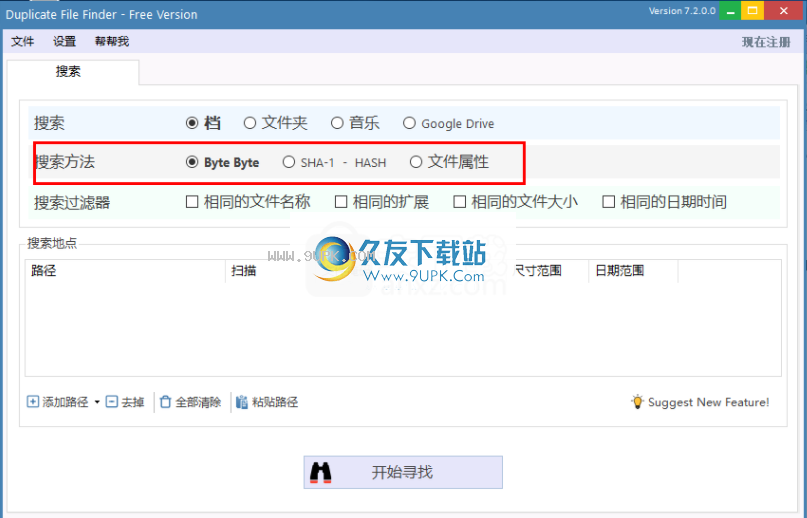Viewport: 807px width, 518px height.
Task: Select the 音乐 music search option
Action: [x=337, y=123]
